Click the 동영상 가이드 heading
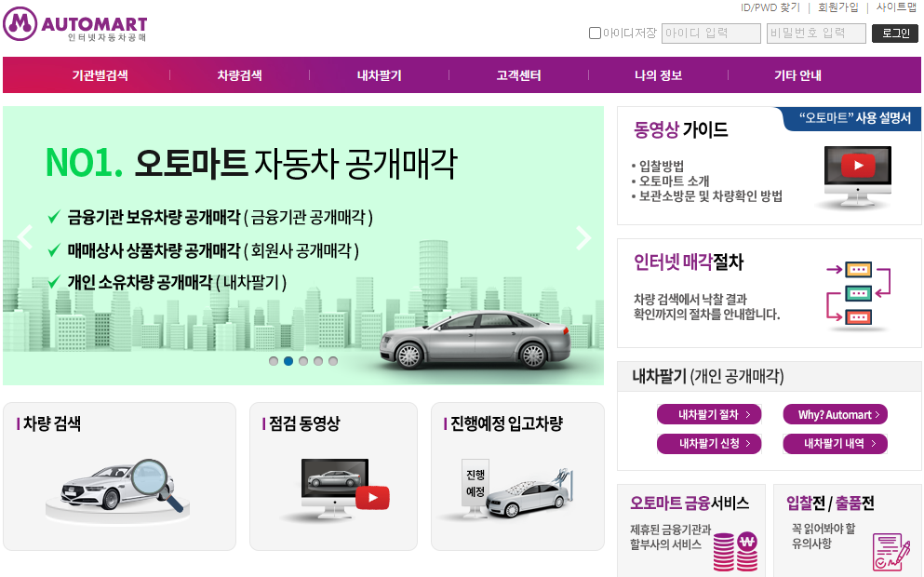The height and width of the screenshot is (577, 924). point(680,129)
